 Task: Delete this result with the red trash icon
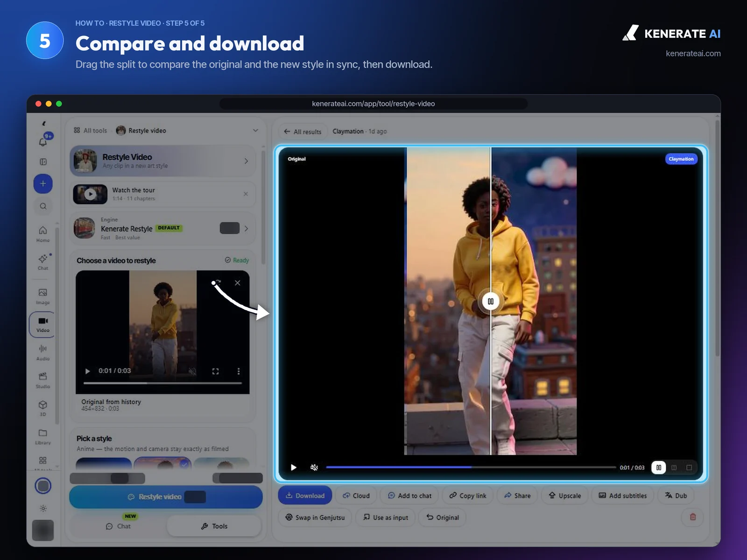[693, 517]
